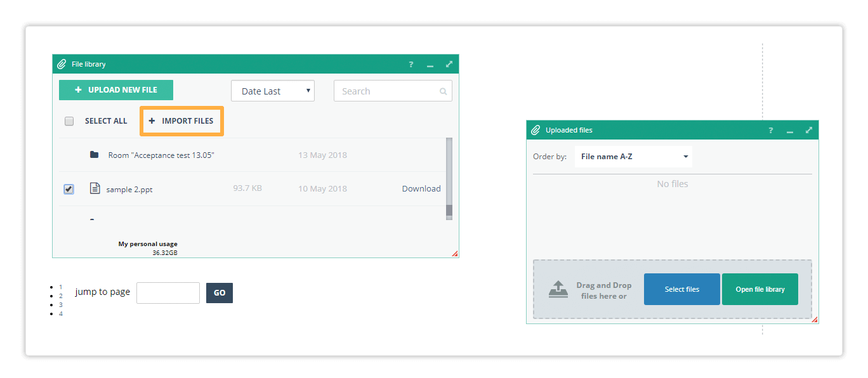868x378 pixels.
Task: Go to page 3
Action: click(61, 304)
